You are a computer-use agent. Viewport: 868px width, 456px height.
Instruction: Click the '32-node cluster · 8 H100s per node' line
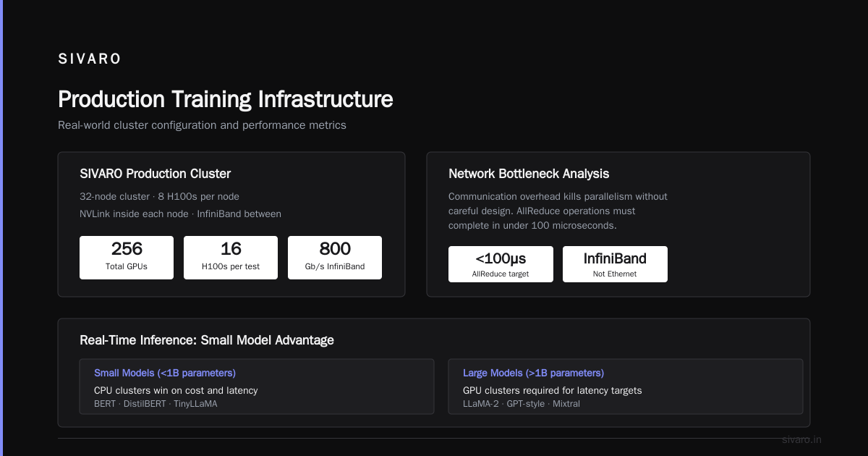[159, 197]
